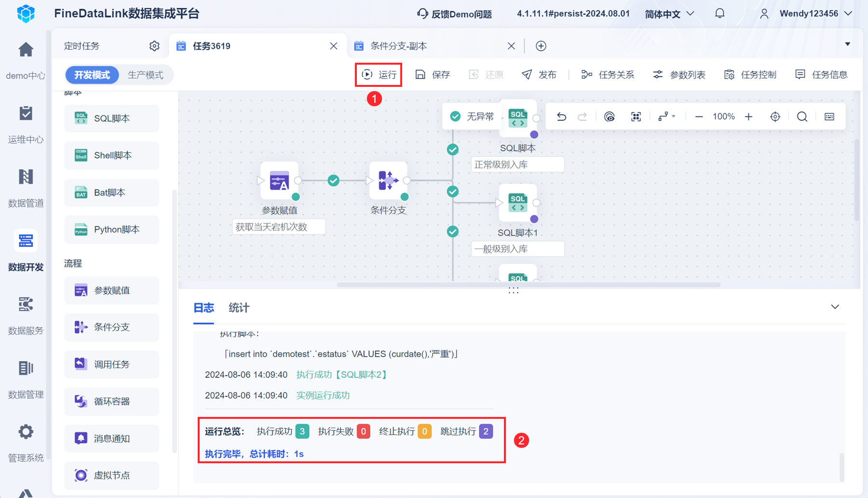Image resolution: width=868 pixels, height=498 pixels.
Task: Open the notification bell
Action: (720, 14)
